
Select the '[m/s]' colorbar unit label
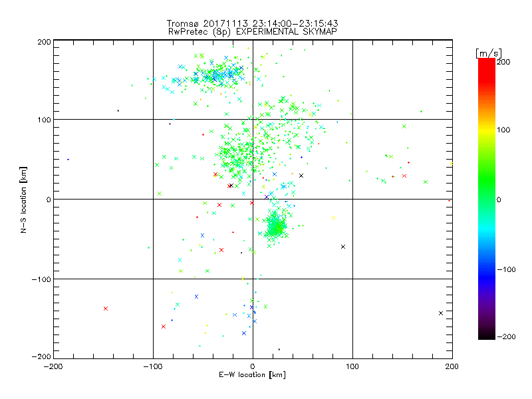click(489, 53)
